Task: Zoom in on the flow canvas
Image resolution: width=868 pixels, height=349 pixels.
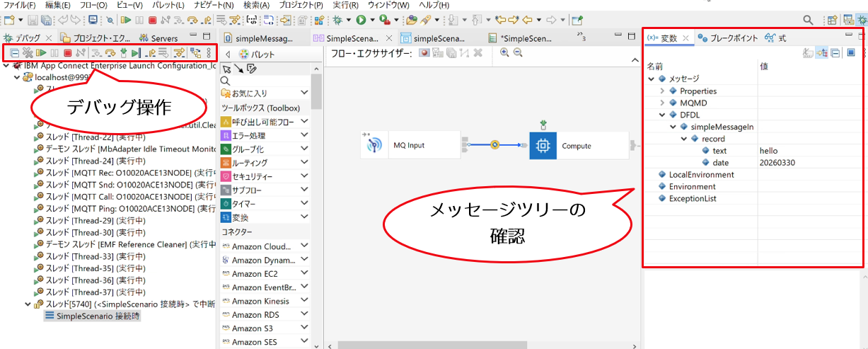Action: pyautogui.click(x=504, y=52)
